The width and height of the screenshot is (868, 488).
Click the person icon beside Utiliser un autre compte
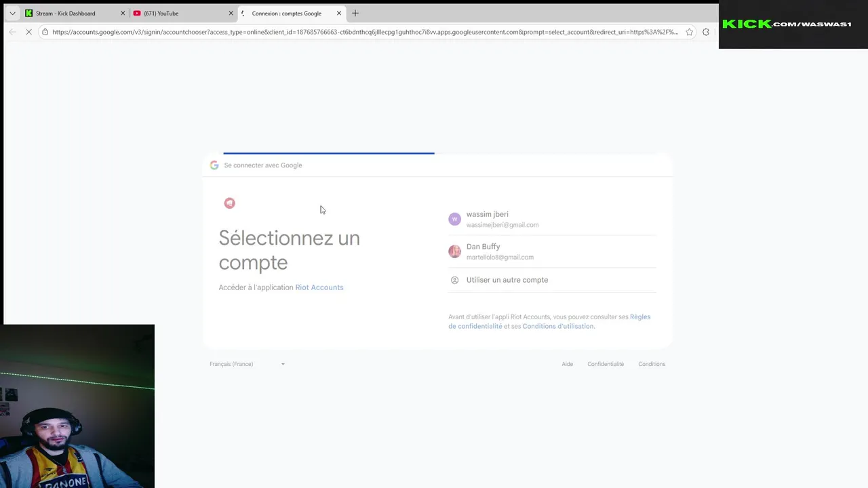454,280
